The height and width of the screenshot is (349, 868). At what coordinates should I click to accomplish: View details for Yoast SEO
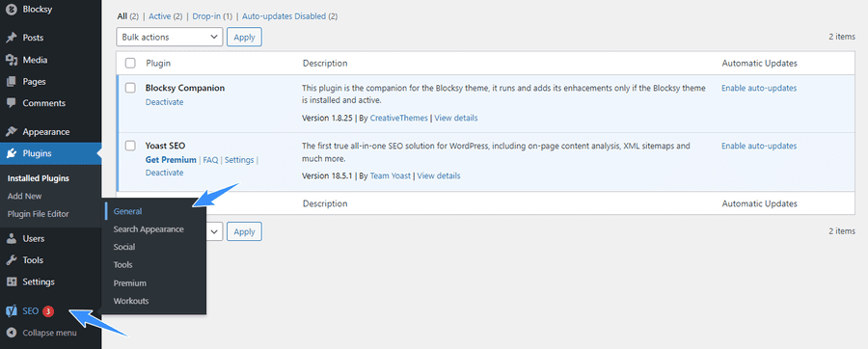point(439,175)
